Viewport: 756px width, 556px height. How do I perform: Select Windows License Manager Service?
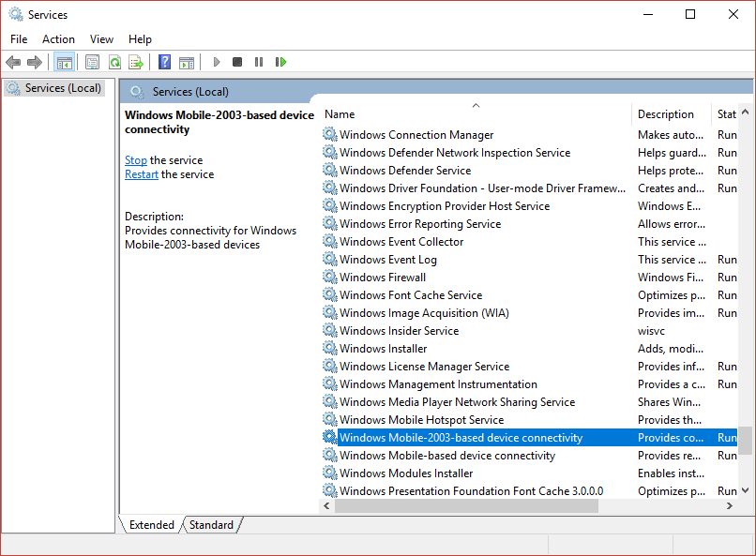click(x=529, y=367)
